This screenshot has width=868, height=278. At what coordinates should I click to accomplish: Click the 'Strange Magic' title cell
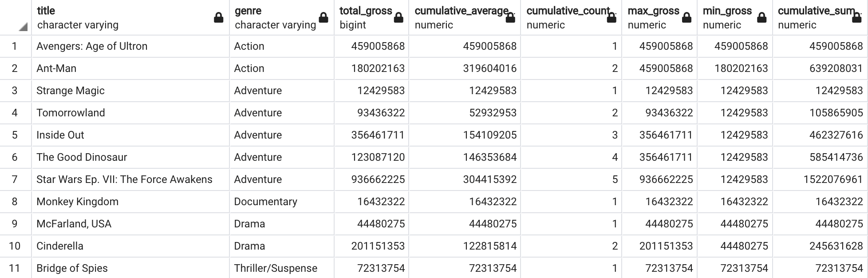coord(130,91)
